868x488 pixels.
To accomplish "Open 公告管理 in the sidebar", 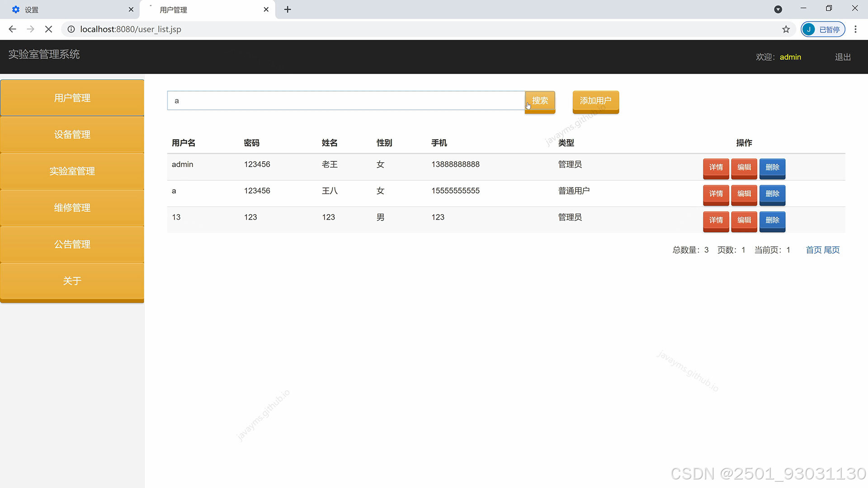I will pyautogui.click(x=72, y=244).
